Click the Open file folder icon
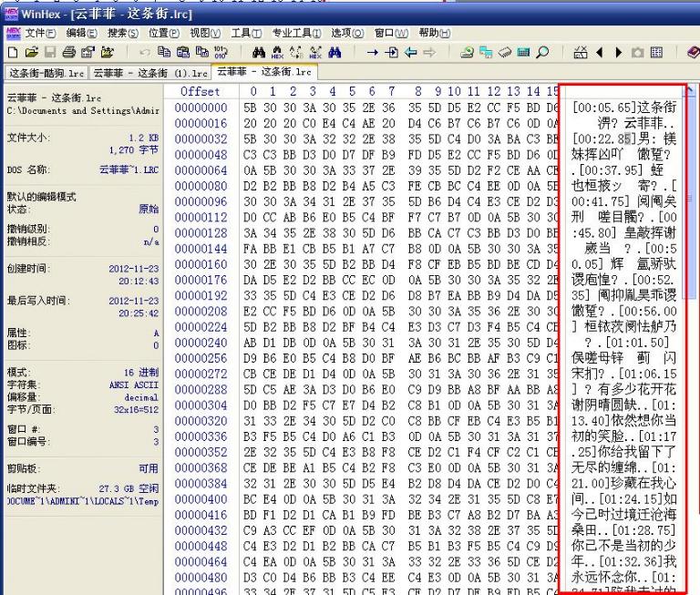Viewport: 700px width, 595px height. pyautogui.click(x=32, y=53)
